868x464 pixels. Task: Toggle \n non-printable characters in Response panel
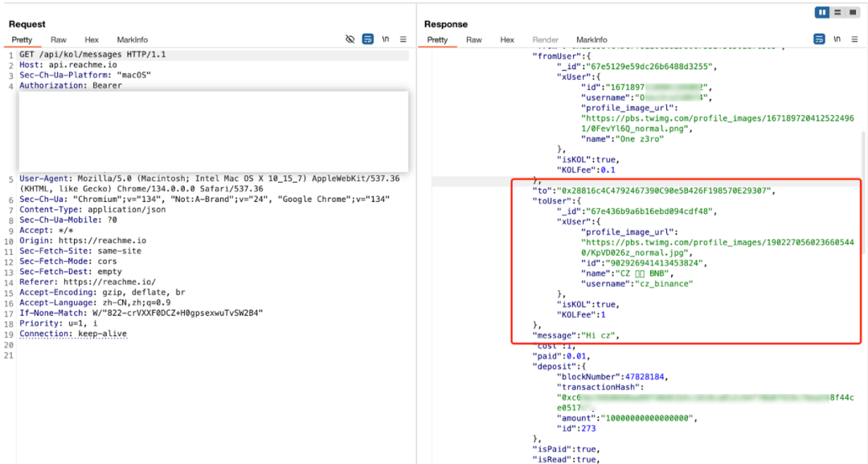(x=837, y=39)
